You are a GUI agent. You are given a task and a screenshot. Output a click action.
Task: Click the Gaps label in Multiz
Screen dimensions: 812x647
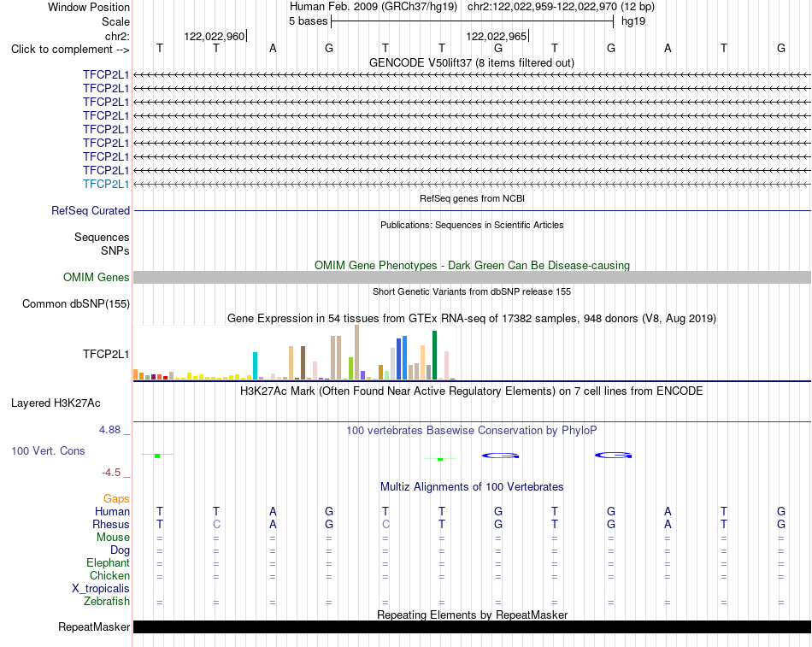coord(116,498)
